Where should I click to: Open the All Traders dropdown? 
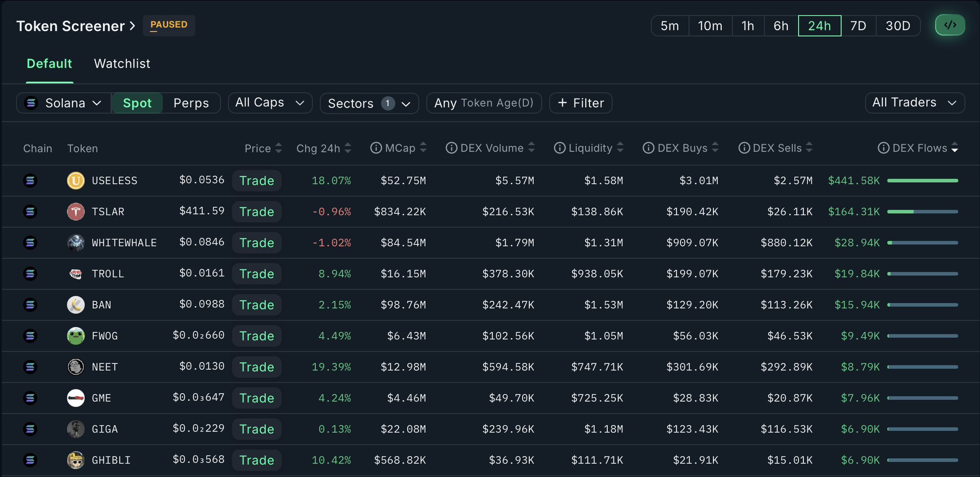[914, 102]
